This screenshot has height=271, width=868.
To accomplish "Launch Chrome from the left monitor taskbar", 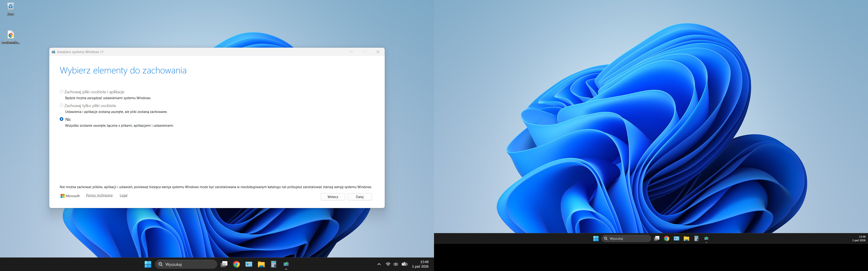I will point(236,264).
